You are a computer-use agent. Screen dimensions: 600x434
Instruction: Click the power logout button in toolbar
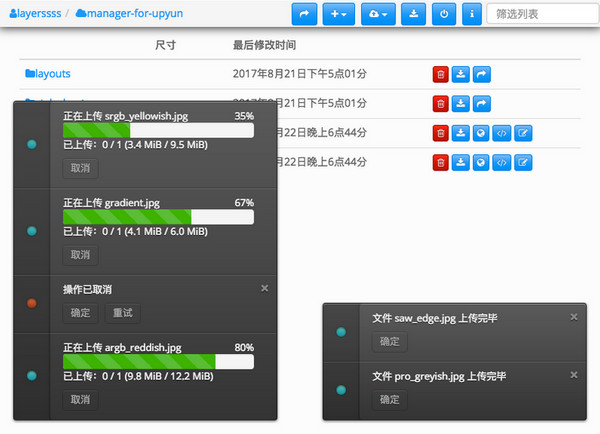(x=444, y=14)
